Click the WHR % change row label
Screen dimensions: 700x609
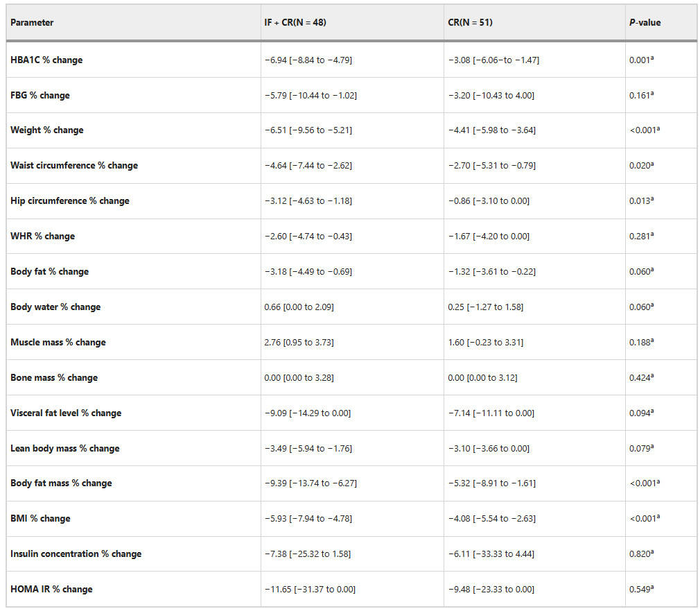point(42,236)
